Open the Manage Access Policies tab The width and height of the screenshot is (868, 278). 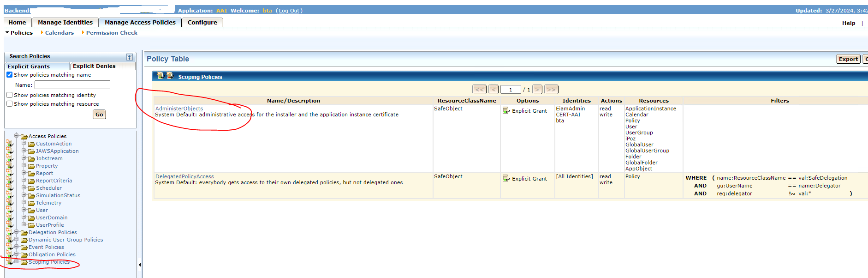(140, 22)
